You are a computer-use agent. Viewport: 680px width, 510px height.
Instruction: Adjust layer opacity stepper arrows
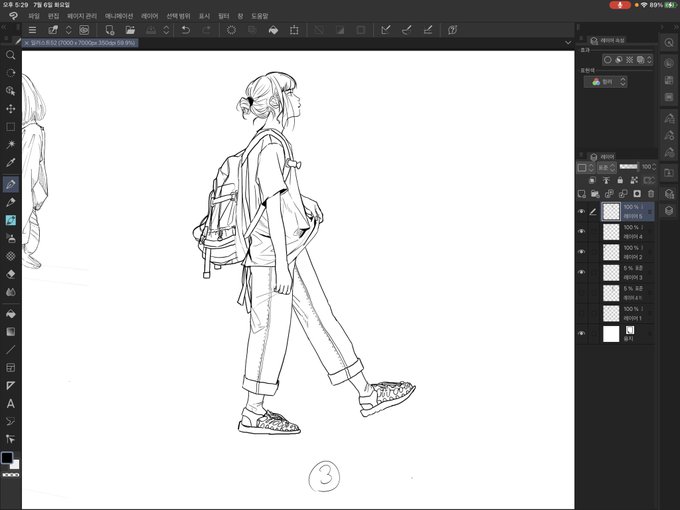[x=654, y=167]
